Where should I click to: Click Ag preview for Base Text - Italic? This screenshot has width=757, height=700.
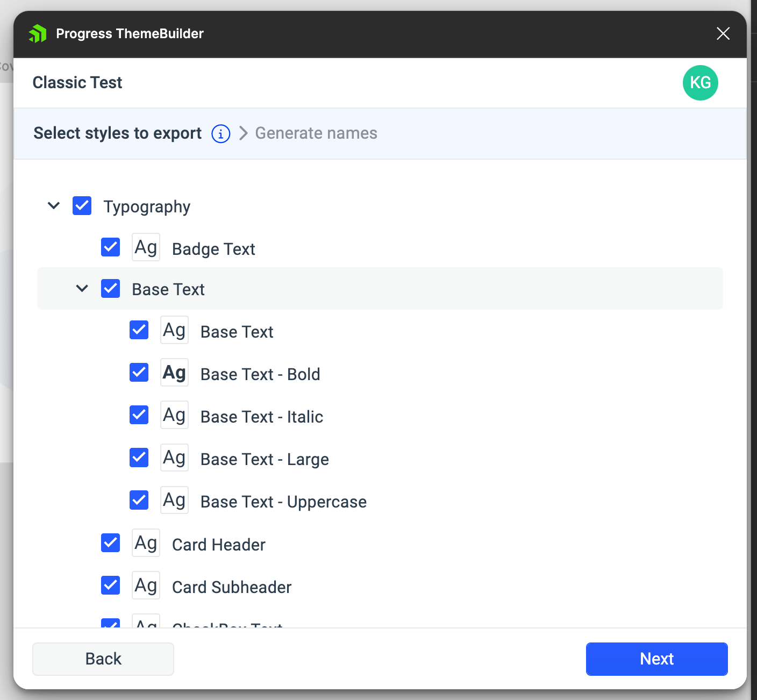[x=175, y=415]
